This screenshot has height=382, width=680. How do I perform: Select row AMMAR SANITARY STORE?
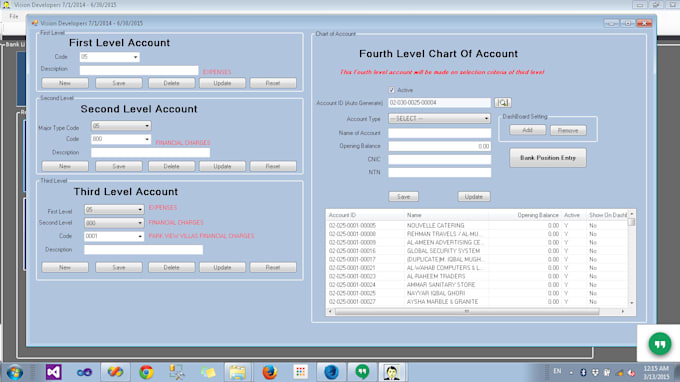477,285
